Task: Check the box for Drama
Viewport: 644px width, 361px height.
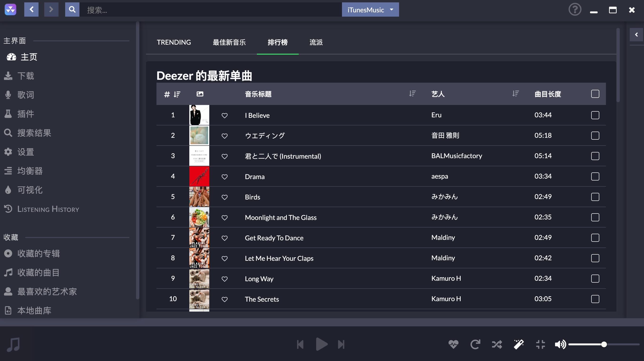Action: pyautogui.click(x=595, y=176)
